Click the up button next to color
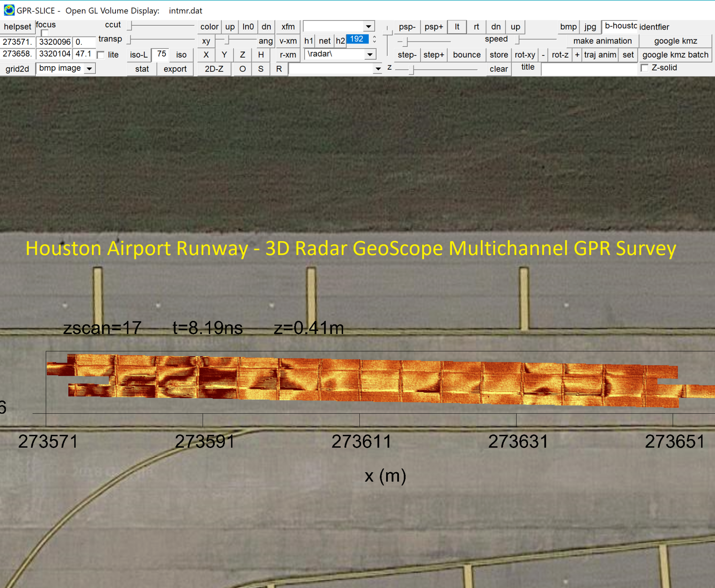 pyautogui.click(x=230, y=27)
